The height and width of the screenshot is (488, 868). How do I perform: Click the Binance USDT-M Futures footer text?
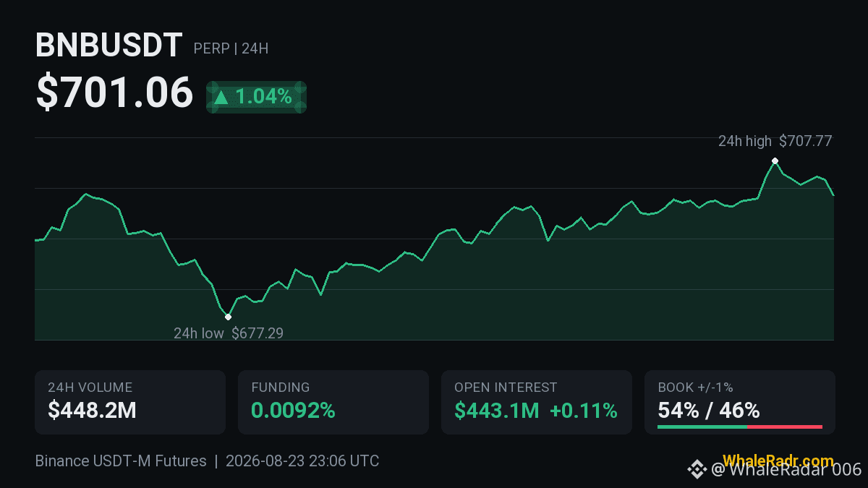click(x=121, y=461)
